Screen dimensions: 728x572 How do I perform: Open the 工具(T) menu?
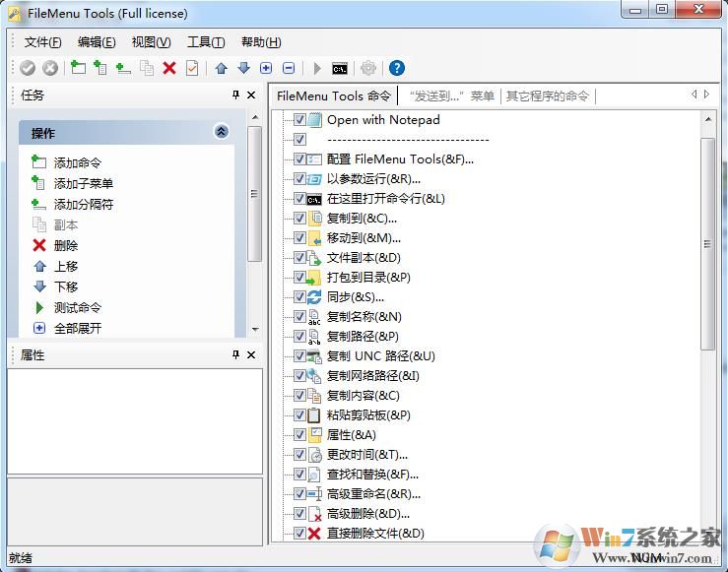coord(206,42)
